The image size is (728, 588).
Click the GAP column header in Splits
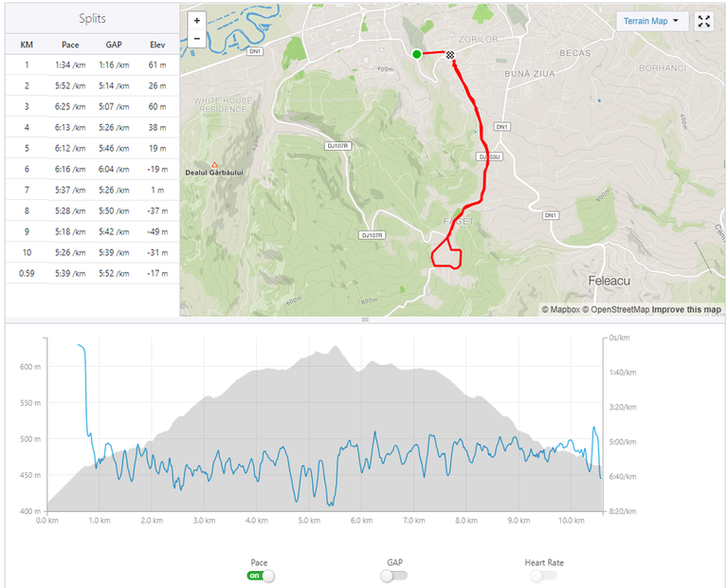tap(114, 45)
